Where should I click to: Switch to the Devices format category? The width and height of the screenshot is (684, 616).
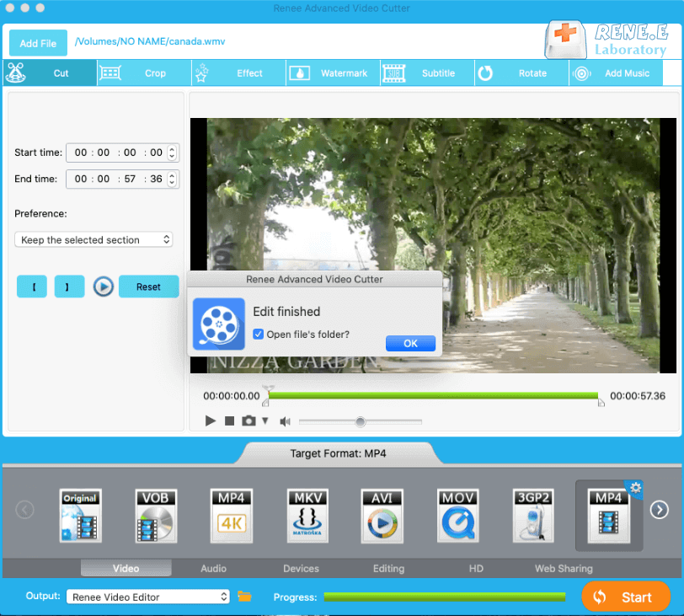click(x=301, y=569)
